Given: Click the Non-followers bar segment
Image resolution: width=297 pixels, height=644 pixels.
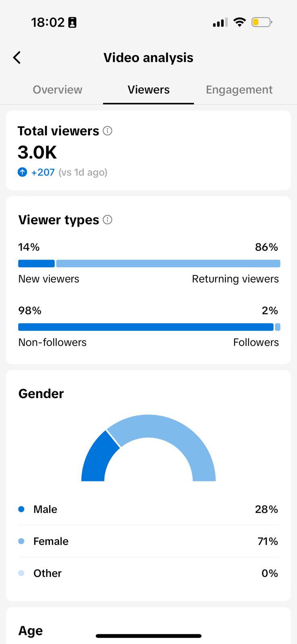Looking at the screenshot, I should coord(146,327).
